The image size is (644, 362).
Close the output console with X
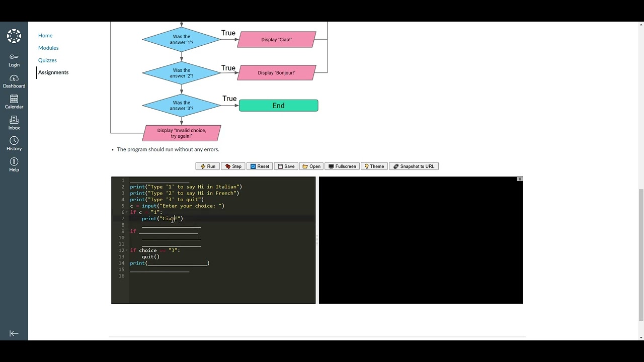click(520, 179)
